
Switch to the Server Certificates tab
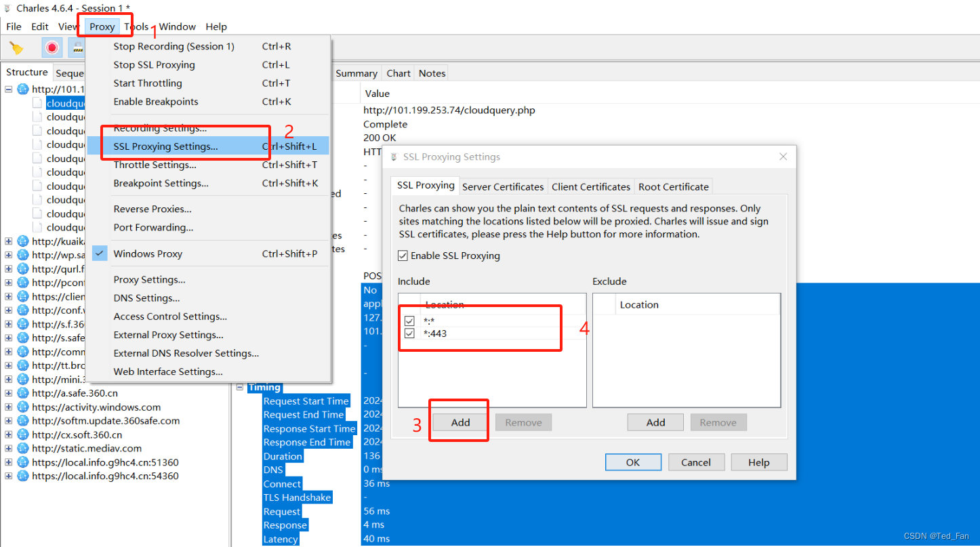tap(503, 186)
